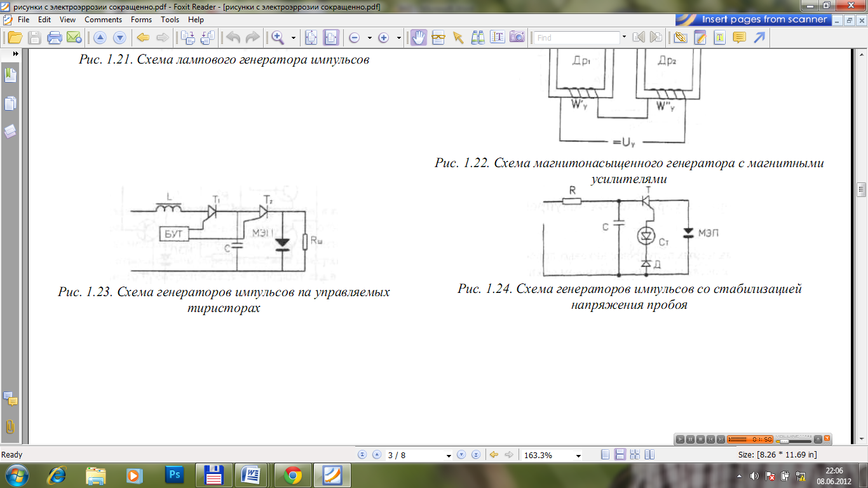Select Continuous Facing layout view
Viewport: 868px width, 488px height.
click(x=634, y=455)
